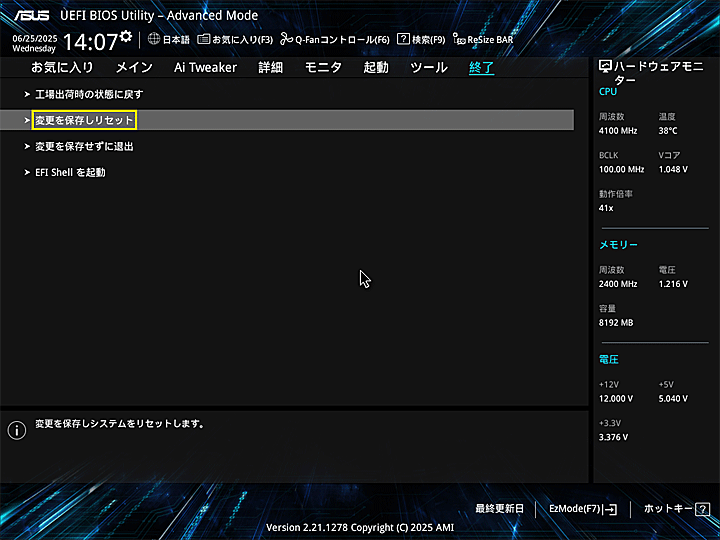720x540 pixels.
Task: Click the globe language icon
Action: 154,39
